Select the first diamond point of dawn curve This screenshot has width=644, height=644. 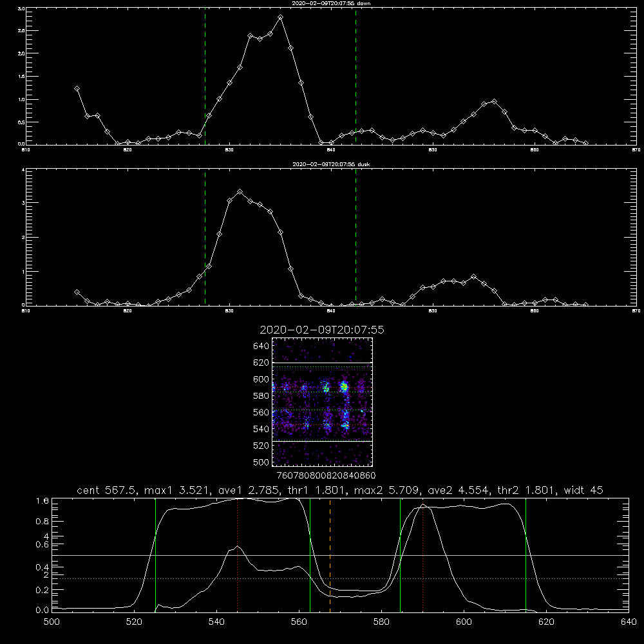click(x=77, y=89)
